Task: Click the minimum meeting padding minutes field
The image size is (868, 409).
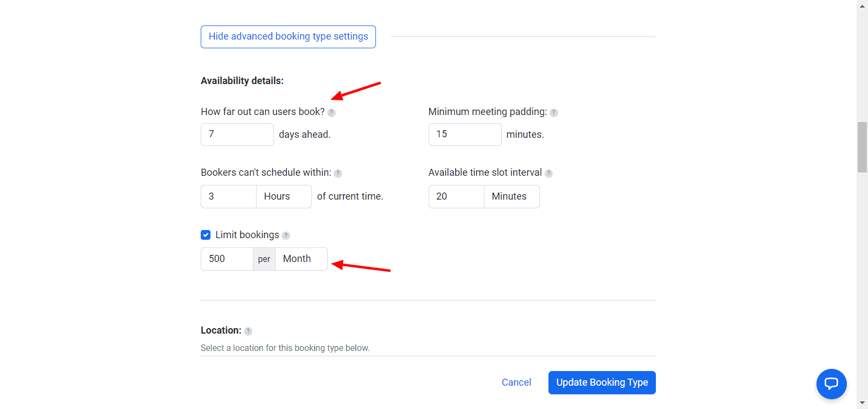Action: pyautogui.click(x=464, y=135)
